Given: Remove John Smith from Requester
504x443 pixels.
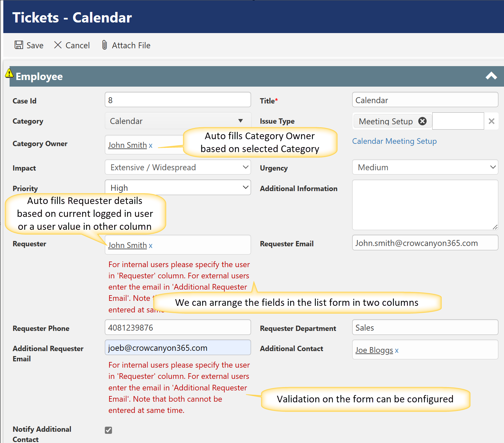Looking at the screenshot, I should click(150, 246).
